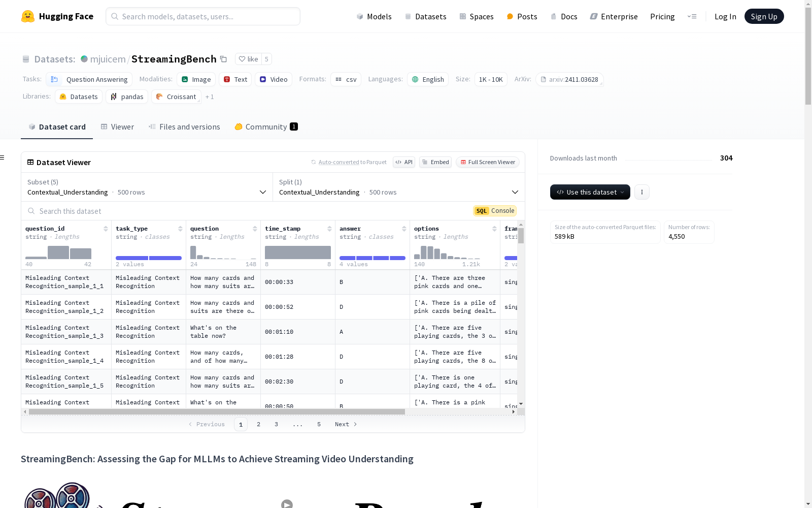Select the csv format tag
This screenshot has width=812, height=508.
[346, 79]
